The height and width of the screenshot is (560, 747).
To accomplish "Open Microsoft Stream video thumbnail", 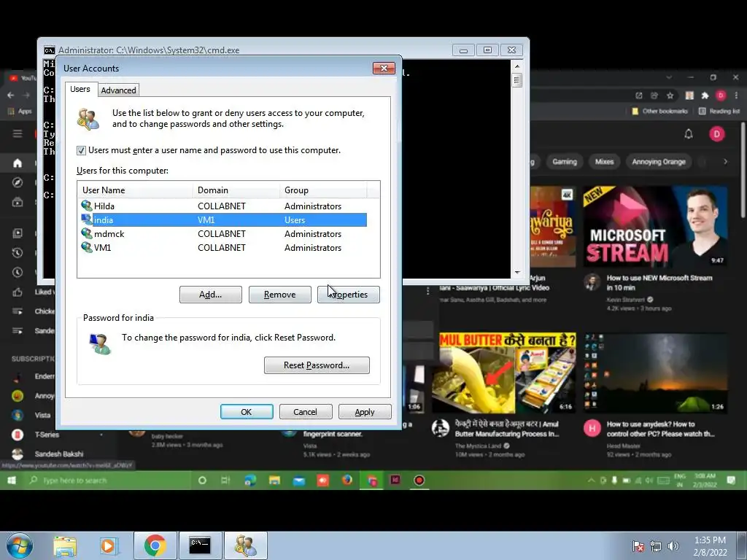I will [x=655, y=227].
